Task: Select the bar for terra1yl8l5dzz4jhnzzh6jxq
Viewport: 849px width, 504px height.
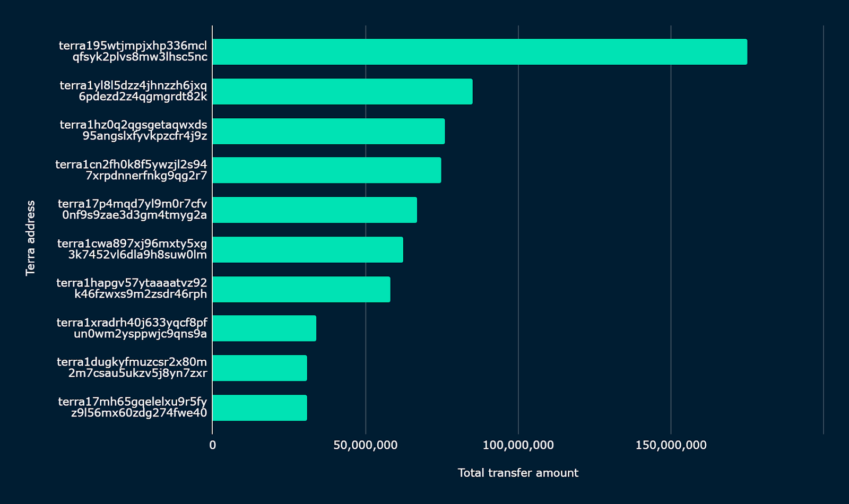Action: (342, 91)
